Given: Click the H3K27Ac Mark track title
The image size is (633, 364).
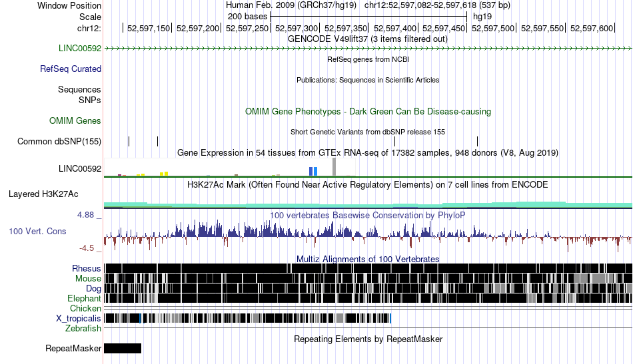Looking at the screenshot, I should tap(367, 185).
